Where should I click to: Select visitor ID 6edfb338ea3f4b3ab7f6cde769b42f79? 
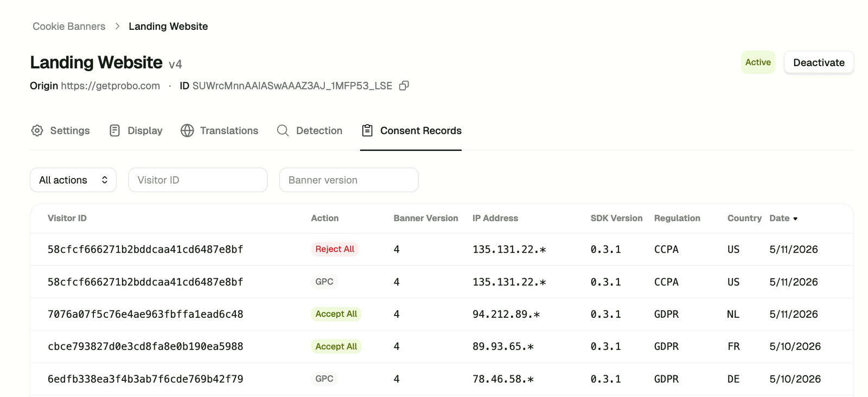pyautogui.click(x=145, y=379)
